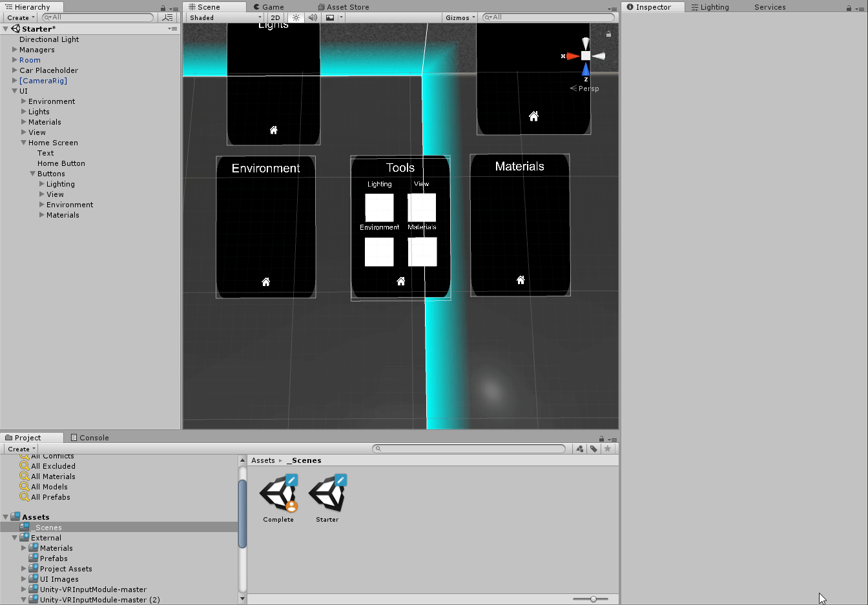Screen dimensions: 868x605
Task: Expand the Car Placeholder object
Action: [15, 70]
